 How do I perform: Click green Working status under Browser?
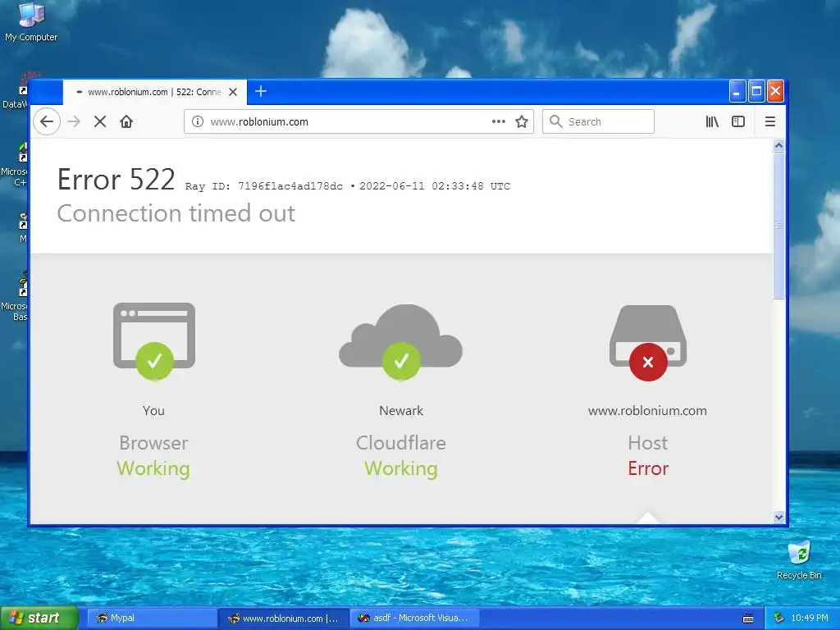[x=153, y=468]
